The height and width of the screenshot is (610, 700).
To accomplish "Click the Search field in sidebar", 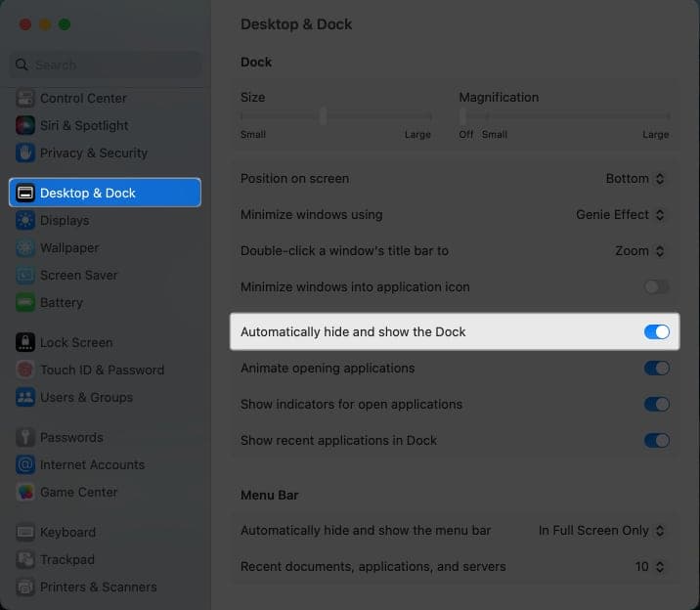I will point(105,65).
